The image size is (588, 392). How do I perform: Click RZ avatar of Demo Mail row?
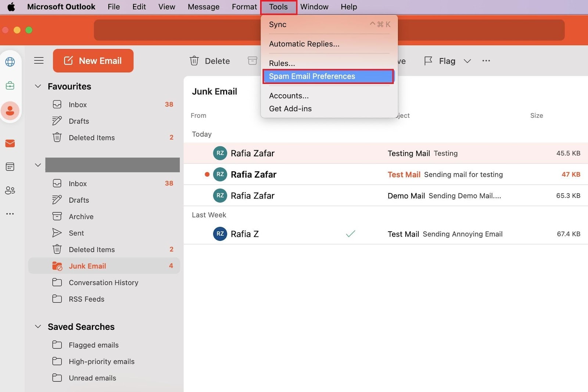click(x=220, y=196)
